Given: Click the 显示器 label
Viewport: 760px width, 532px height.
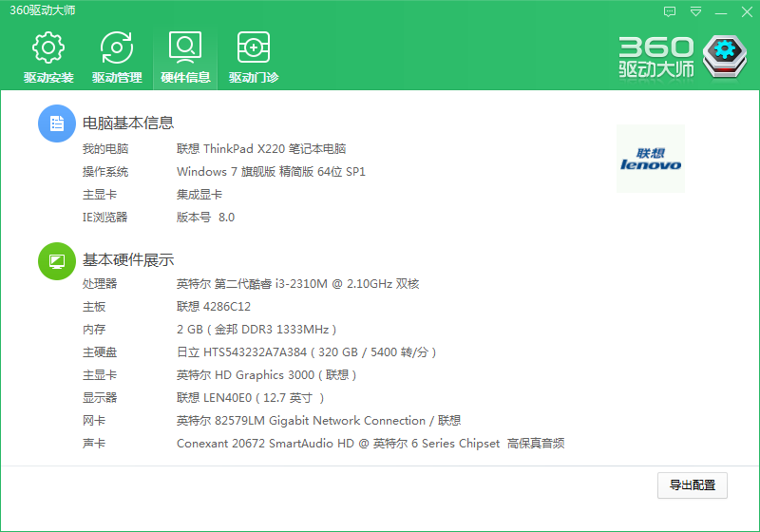Looking at the screenshot, I should tap(100, 398).
